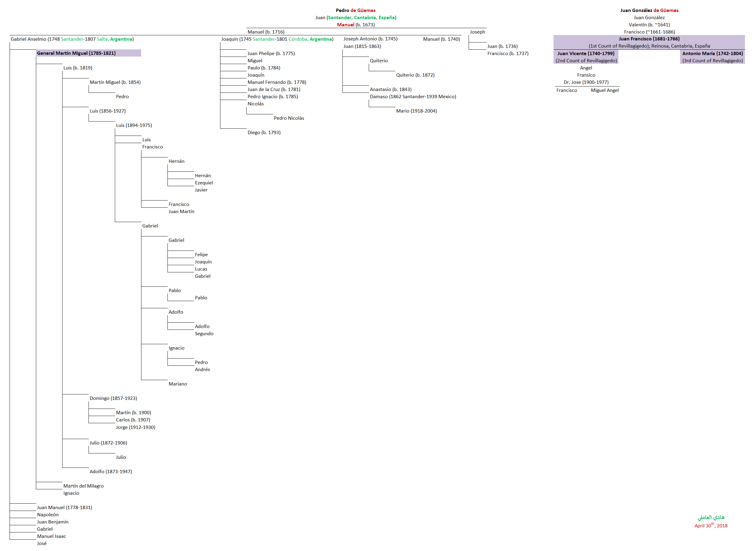
Task: Select Juan Francisco (1681-1766) highlighted cell
Action: (649, 39)
